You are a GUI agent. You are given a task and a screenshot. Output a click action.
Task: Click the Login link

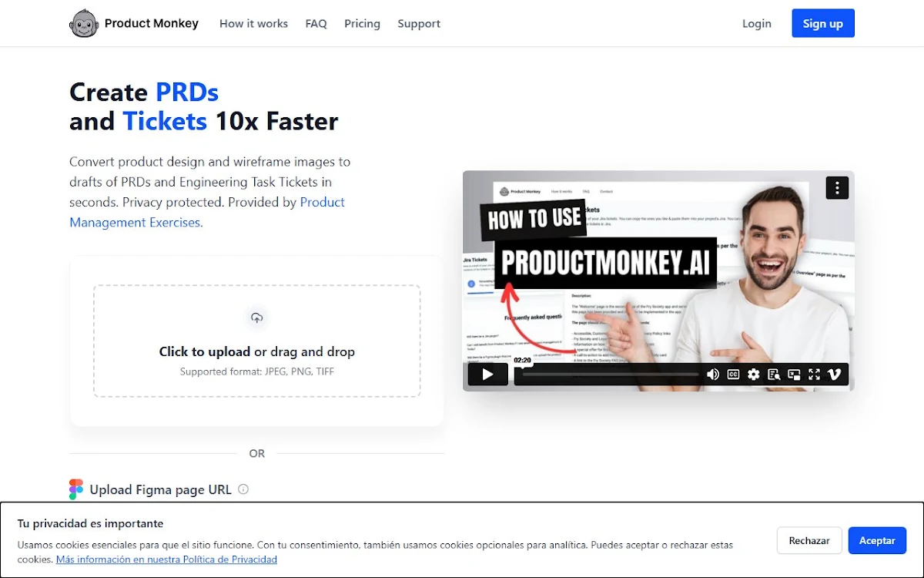[x=756, y=24]
